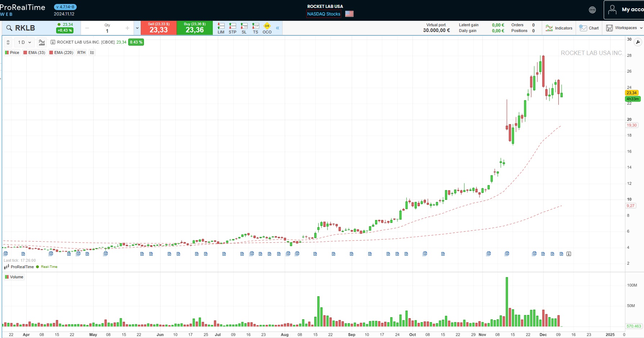Open chart settings via wrench icon
This screenshot has width=644, height=338.
tap(638, 42)
